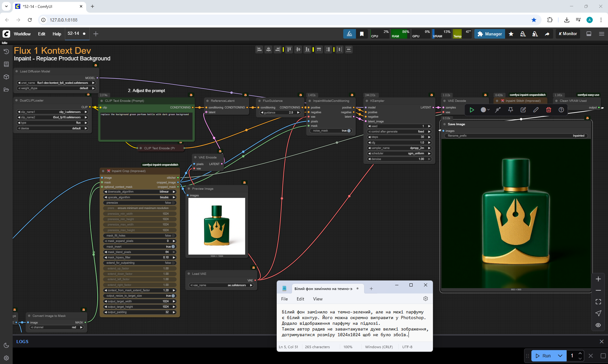Open the color circle dropdown in node toolbar
This screenshot has width=608, height=364.
tap(485, 110)
